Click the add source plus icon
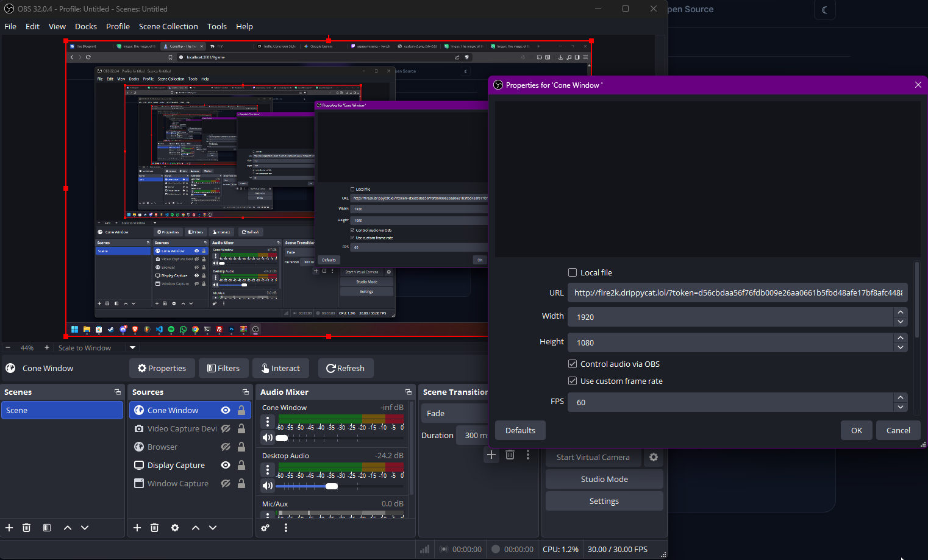Screen dimensions: 928x560 [137, 528]
